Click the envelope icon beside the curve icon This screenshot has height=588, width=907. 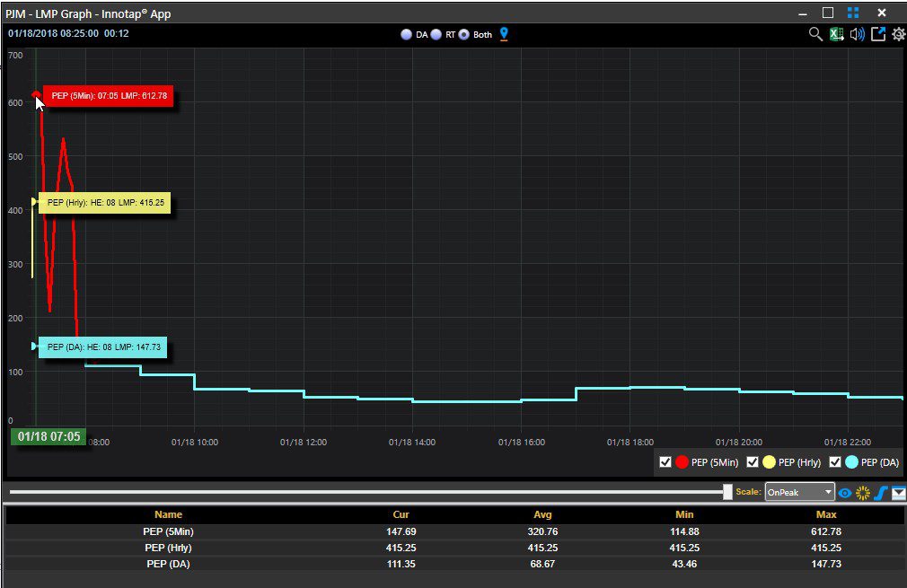[898, 493]
